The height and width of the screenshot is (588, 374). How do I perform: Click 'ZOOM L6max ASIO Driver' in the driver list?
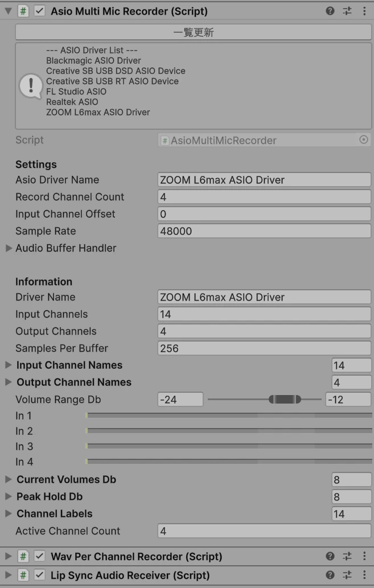(98, 112)
